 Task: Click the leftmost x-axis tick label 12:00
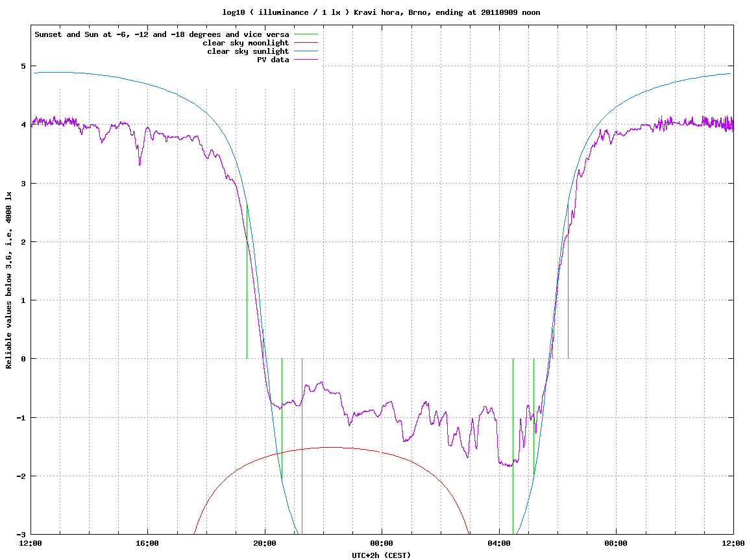pos(31,543)
